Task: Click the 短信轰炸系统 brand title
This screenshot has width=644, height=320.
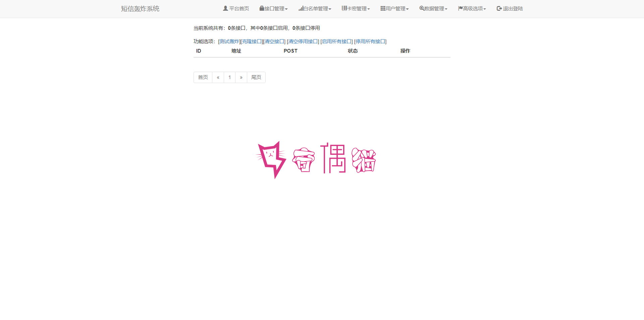Action: coord(140,9)
